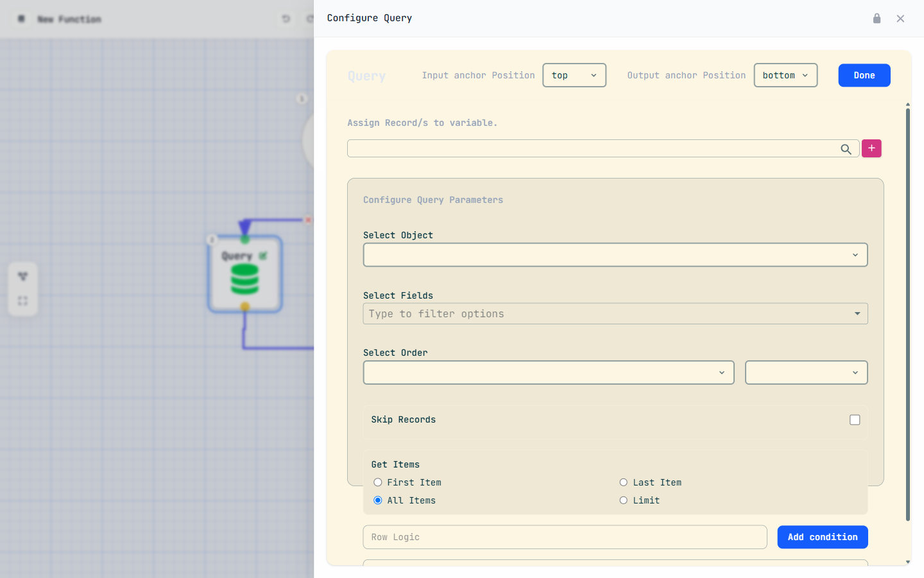This screenshot has height=578, width=924.
Task: Click the Get Items label
Action: [x=395, y=464]
